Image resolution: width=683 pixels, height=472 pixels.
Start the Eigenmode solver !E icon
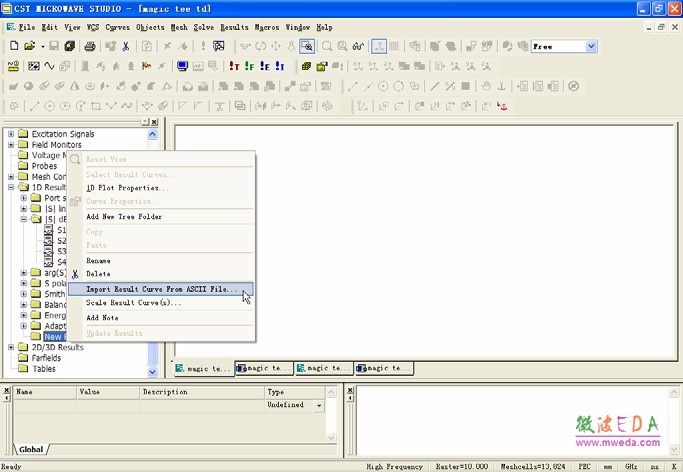pyautogui.click(x=264, y=66)
